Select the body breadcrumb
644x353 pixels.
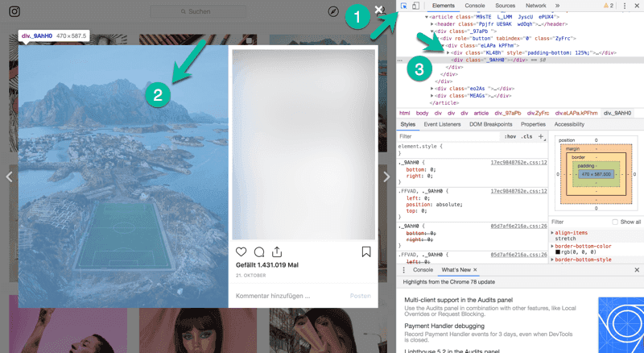422,113
